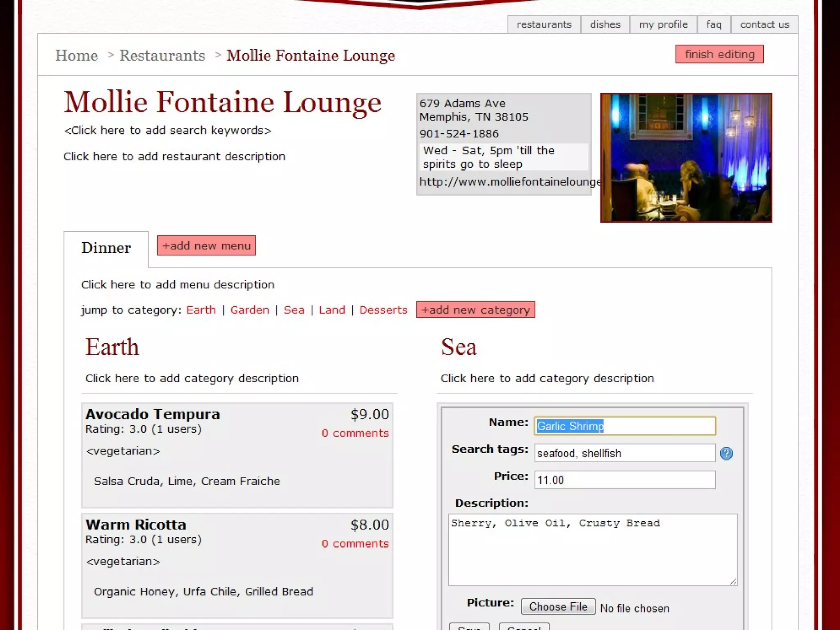Click +add new category button

(475, 310)
